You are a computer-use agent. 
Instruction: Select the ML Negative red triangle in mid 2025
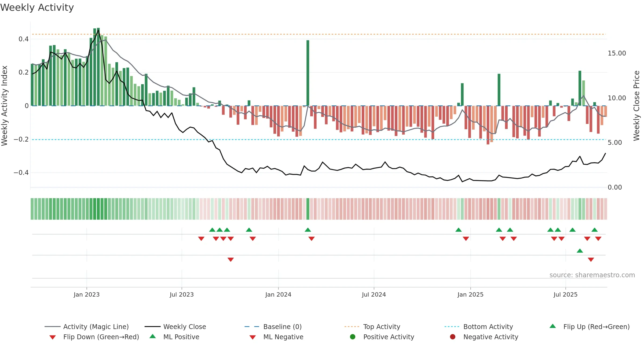[591, 260]
